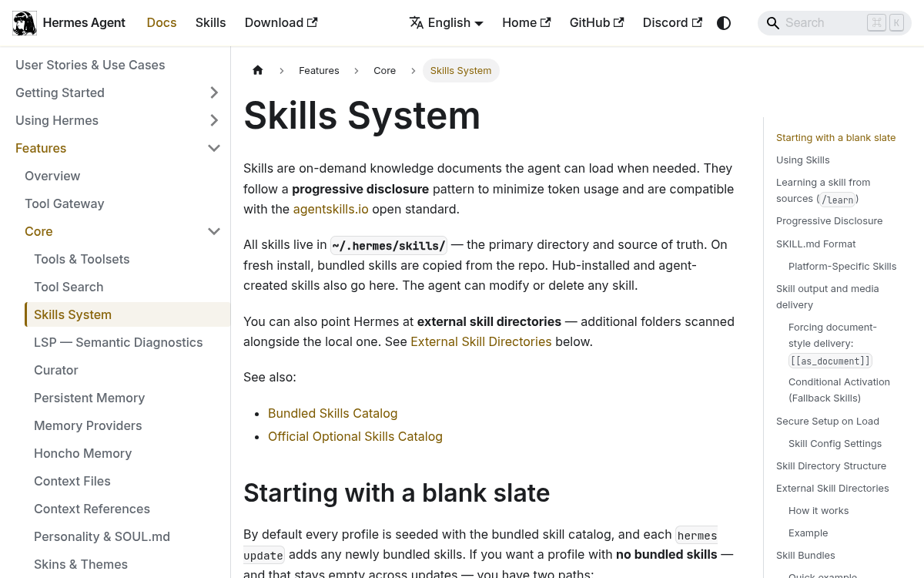Viewport: 924px width, 578px height.
Task: Open Tools & Toolsets in sidebar
Action: (82, 259)
